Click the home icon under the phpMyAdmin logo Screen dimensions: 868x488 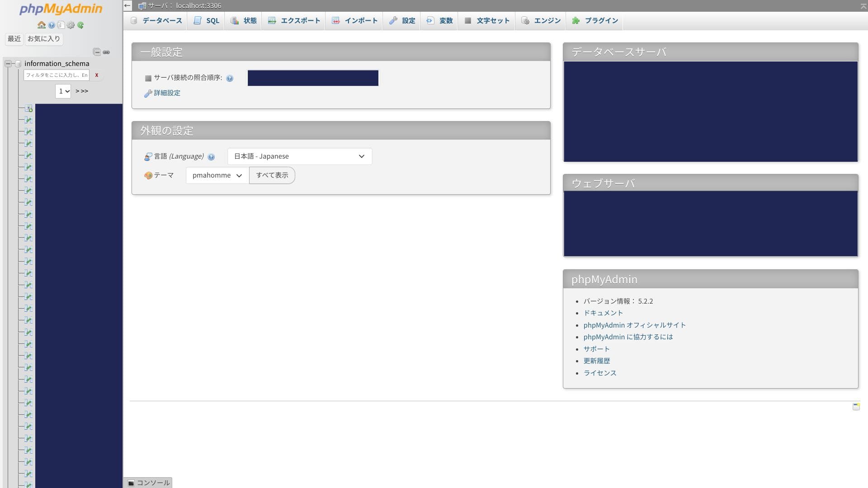tap(42, 25)
